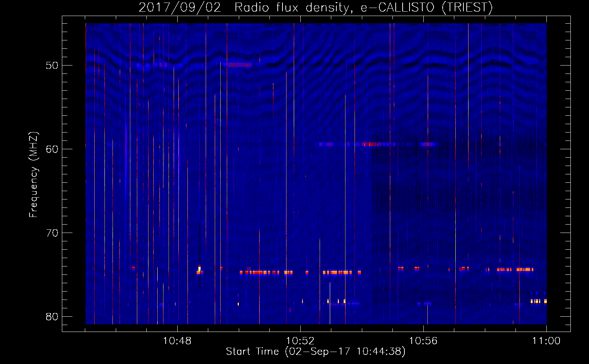Click the 70 frequency tick label
This screenshot has width=589, height=364.
click(52, 233)
